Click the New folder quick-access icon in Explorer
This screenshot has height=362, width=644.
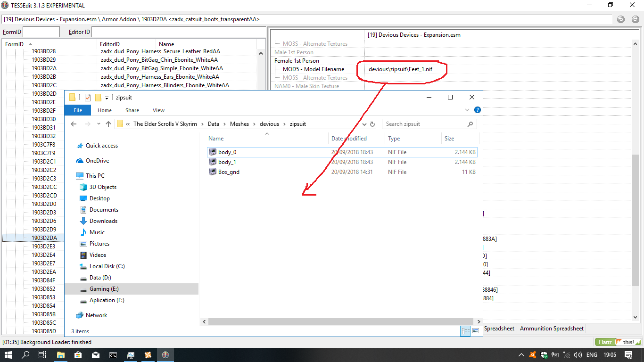tap(98, 98)
